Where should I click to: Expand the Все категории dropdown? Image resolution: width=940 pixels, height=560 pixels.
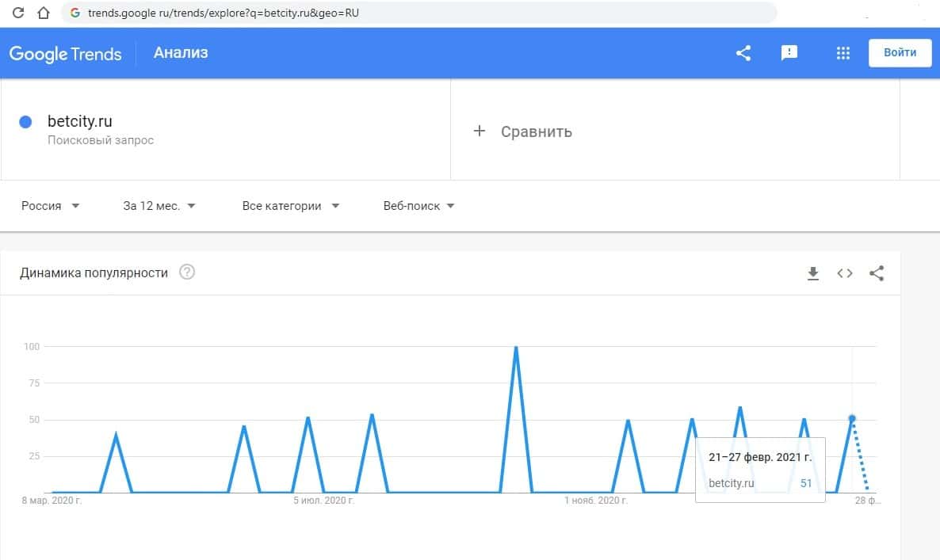(x=290, y=206)
